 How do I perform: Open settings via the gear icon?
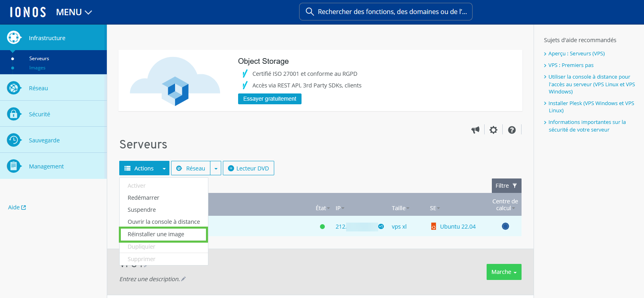pos(493,130)
